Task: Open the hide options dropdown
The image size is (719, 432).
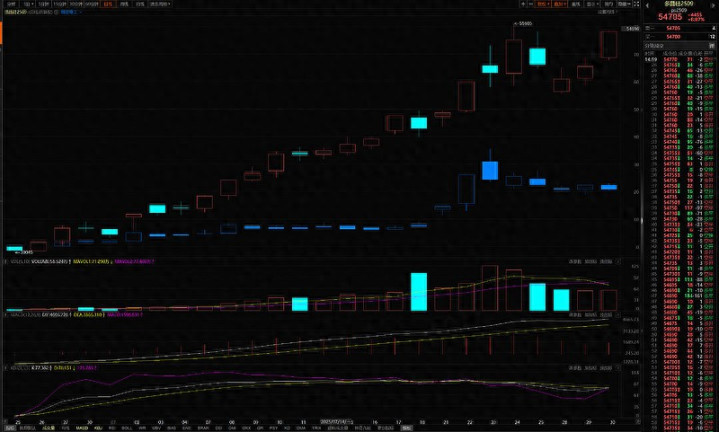Action: 624,4
